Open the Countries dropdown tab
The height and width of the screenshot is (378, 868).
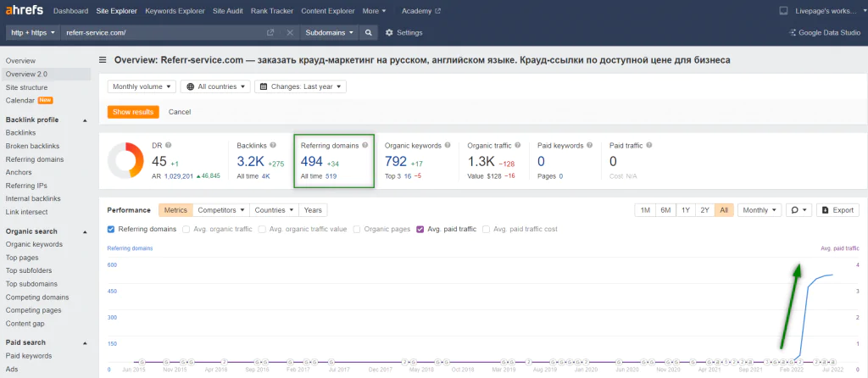274,210
